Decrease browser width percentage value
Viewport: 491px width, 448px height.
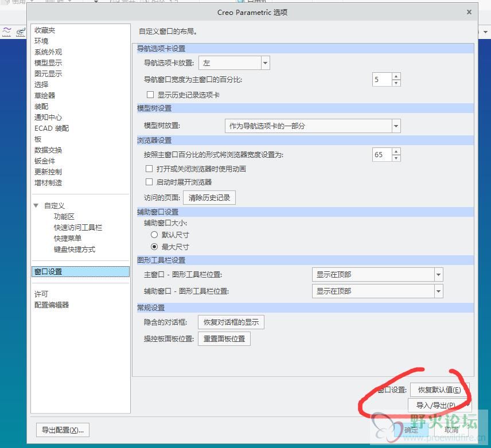pos(396,158)
